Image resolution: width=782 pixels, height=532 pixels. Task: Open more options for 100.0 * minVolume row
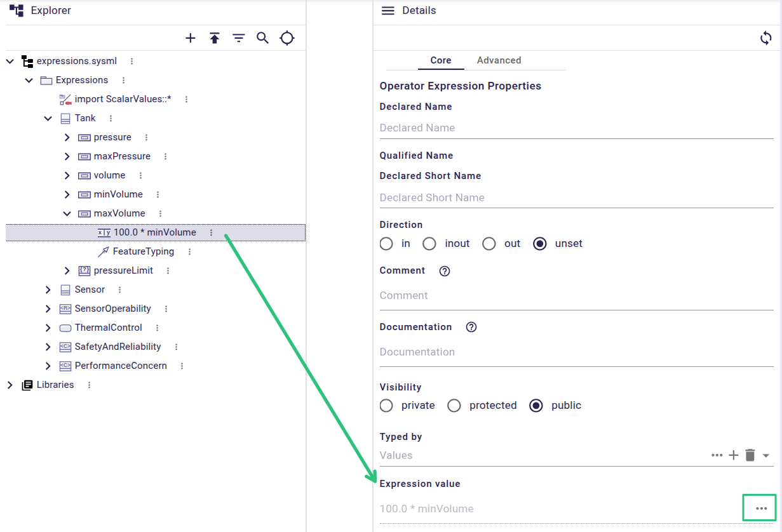pyautogui.click(x=211, y=232)
